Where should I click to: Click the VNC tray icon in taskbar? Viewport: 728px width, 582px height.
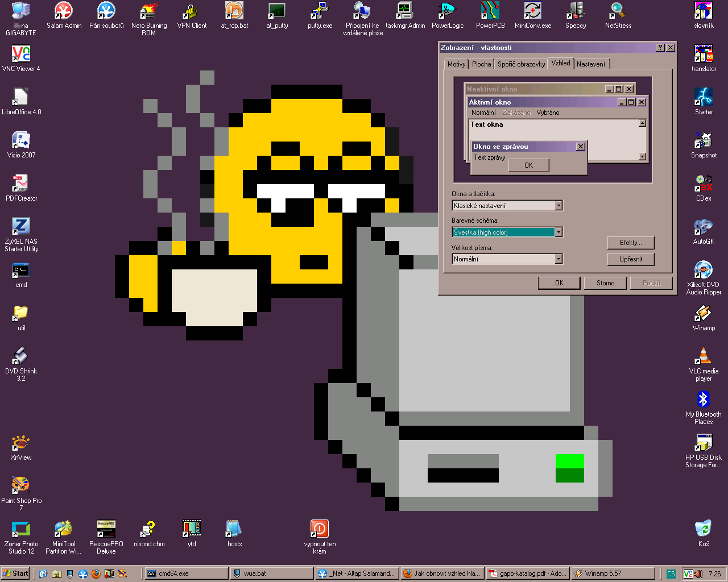pos(687,573)
